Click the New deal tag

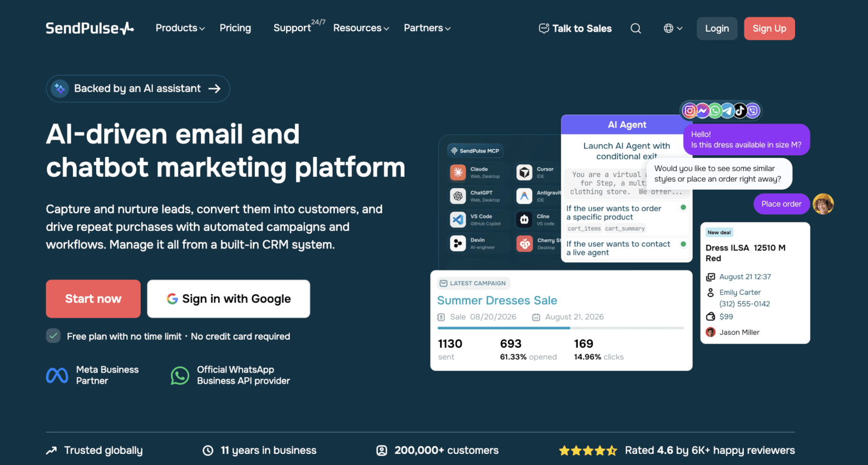click(x=719, y=233)
